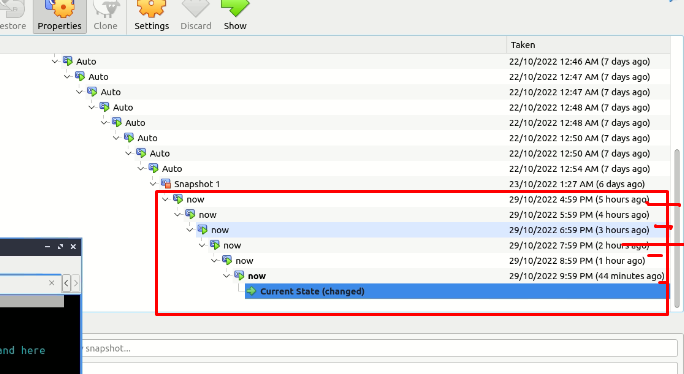
Task: Click icon of 'now' snapshot taken 5:59 PM
Action: (190, 214)
